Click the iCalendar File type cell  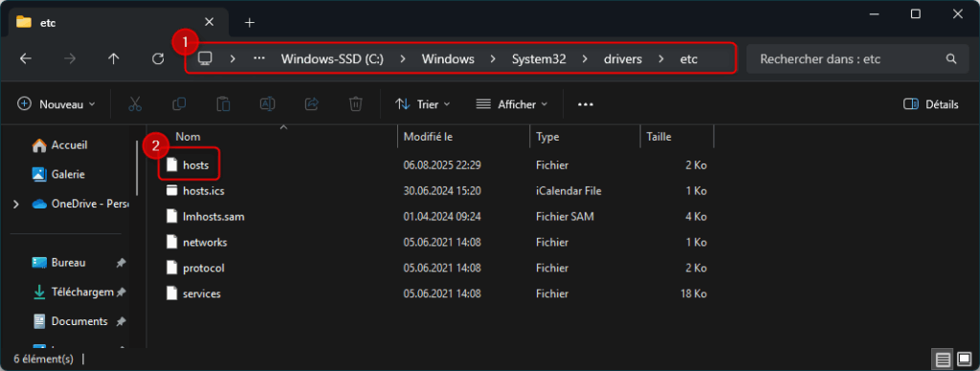[568, 191]
